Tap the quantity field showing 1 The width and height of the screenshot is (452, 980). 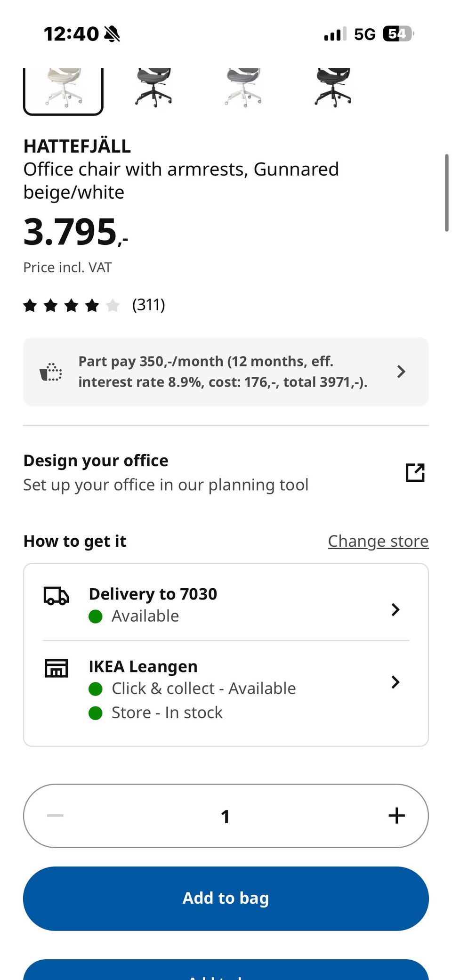pos(226,816)
